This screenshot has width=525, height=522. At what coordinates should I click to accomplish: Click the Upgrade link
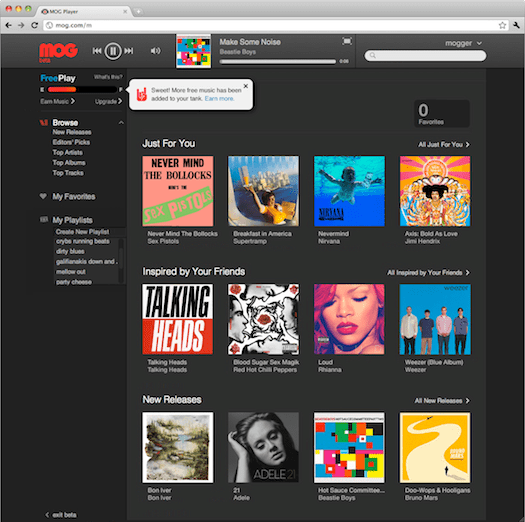coord(108,101)
